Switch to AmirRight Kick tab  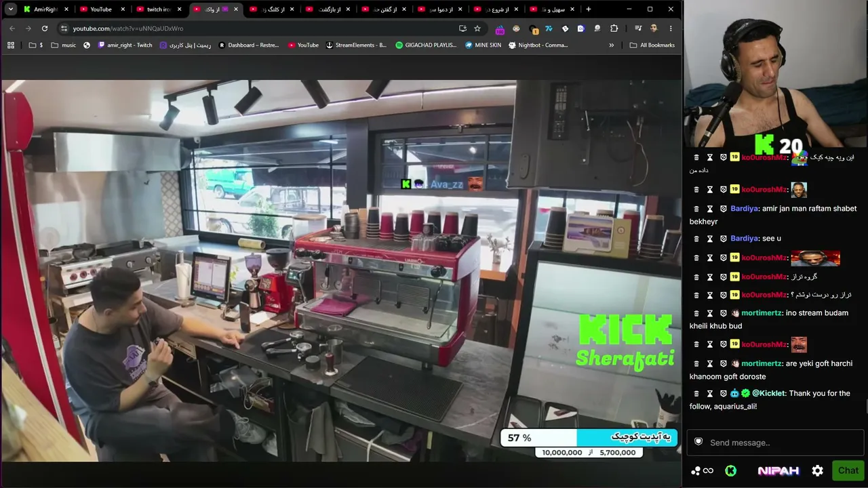pos(45,9)
